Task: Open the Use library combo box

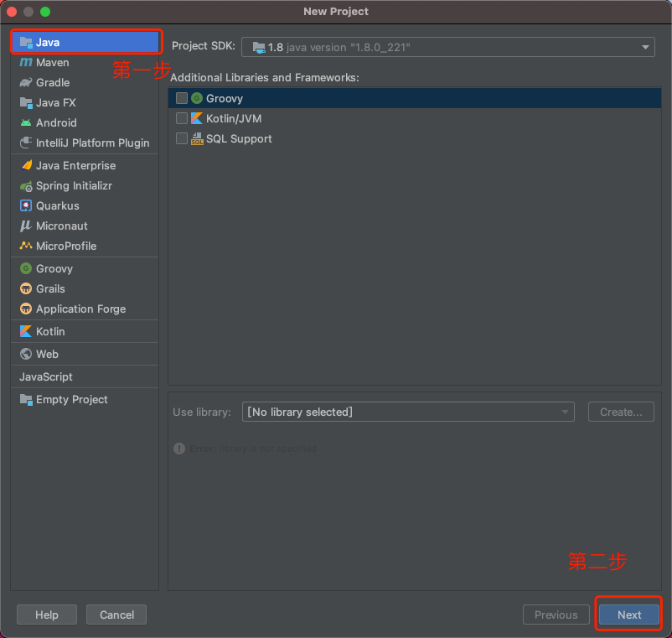Action: tap(408, 412)
